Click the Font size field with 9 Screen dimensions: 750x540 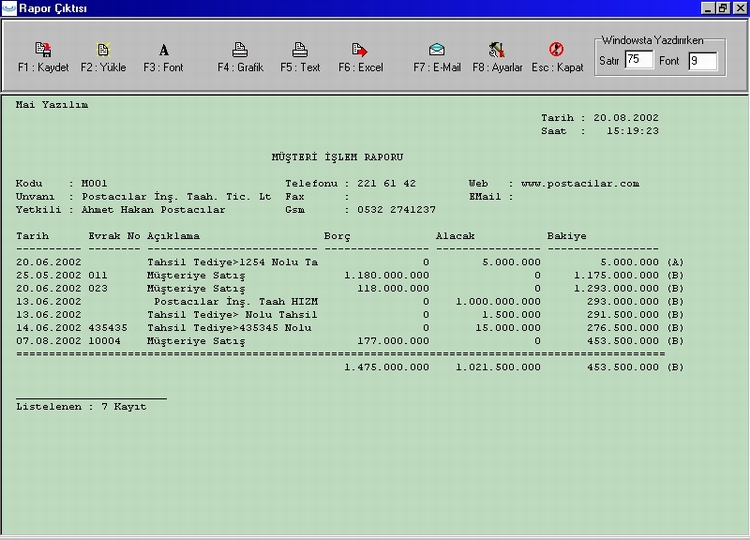(703, 61)
